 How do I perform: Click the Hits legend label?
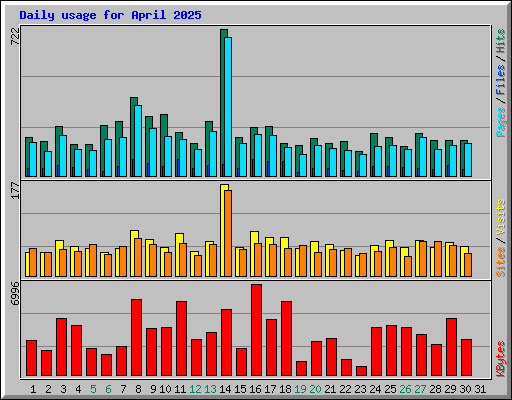tap(501, 41)
